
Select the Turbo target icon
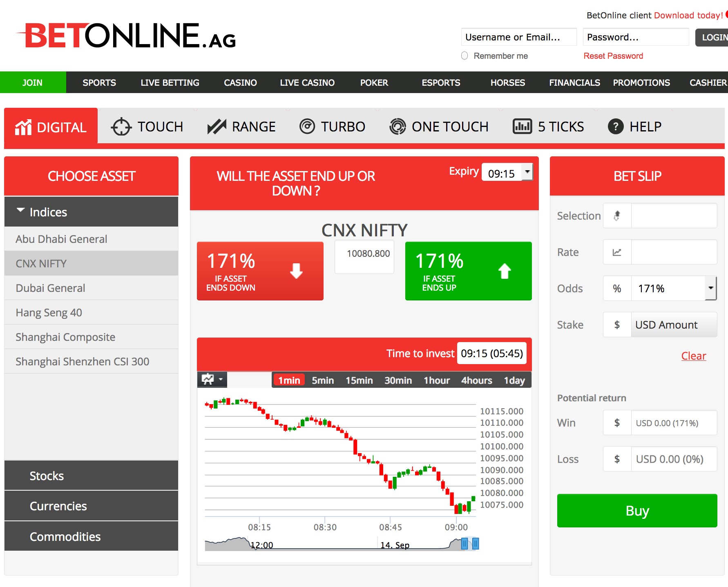click(307, 127)
